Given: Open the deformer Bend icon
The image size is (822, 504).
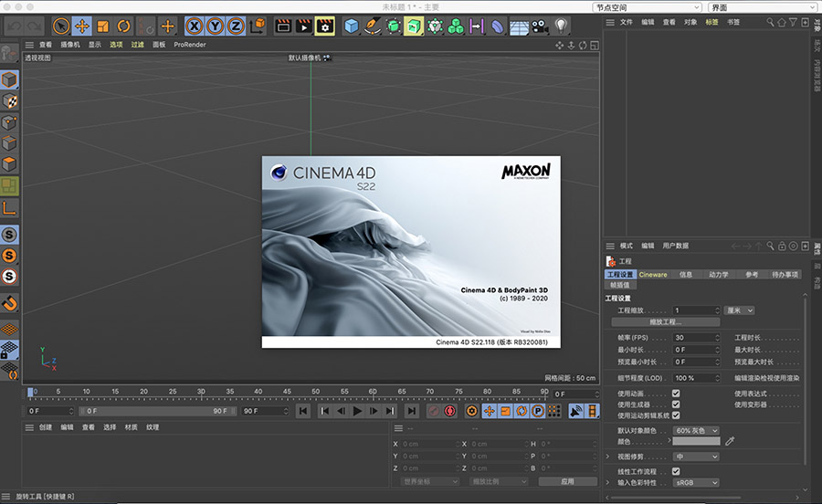Looking at the screenshot, I should pos(498,26).
